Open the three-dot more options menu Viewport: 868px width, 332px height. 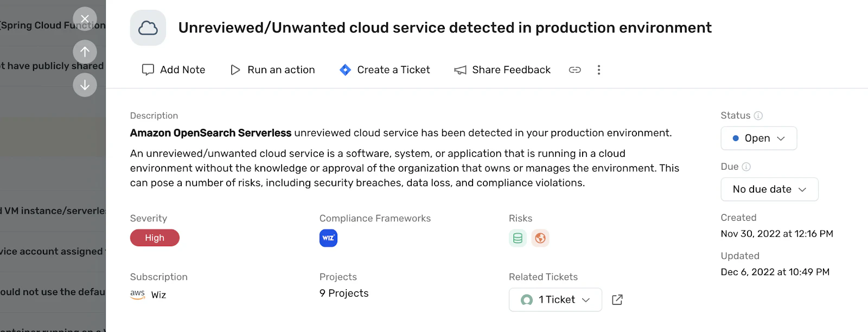point(598,70)
